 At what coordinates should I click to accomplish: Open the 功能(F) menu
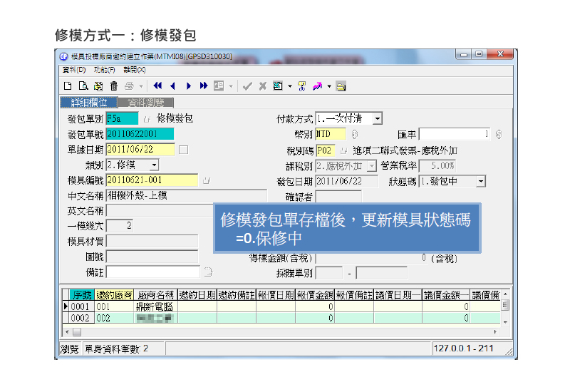pyautogui.click(x=104, y=70)
